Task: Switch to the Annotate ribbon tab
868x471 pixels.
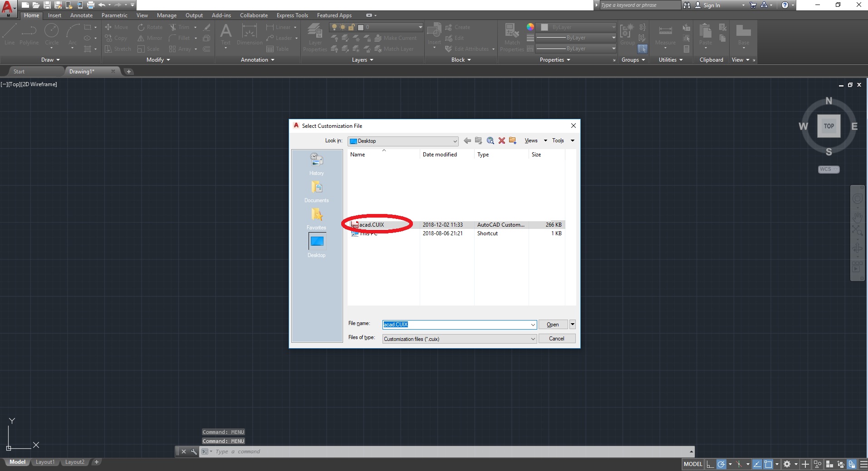Action: tap(81, 15)
